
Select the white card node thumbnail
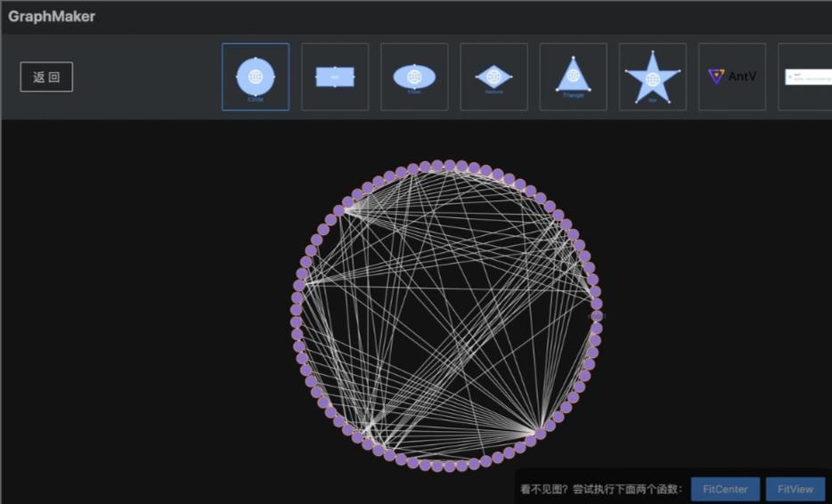pos(805,77)
